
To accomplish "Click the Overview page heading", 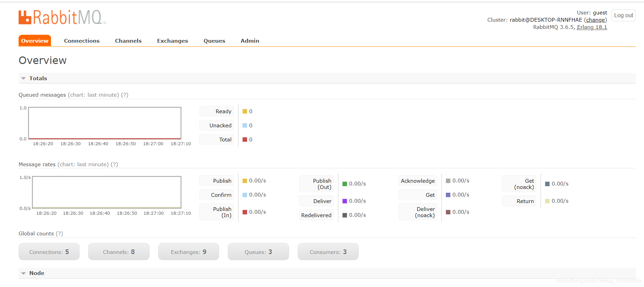I will click(x=43, y=60).
